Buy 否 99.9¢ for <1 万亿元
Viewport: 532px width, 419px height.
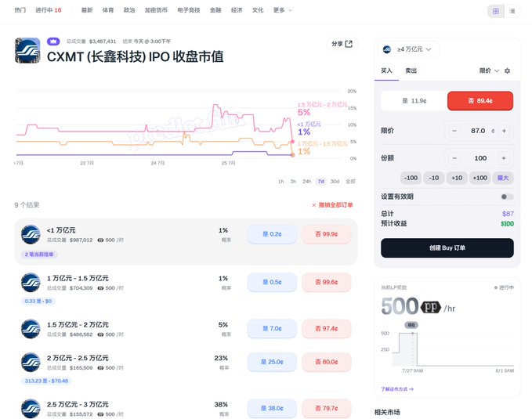click(327, 234)
